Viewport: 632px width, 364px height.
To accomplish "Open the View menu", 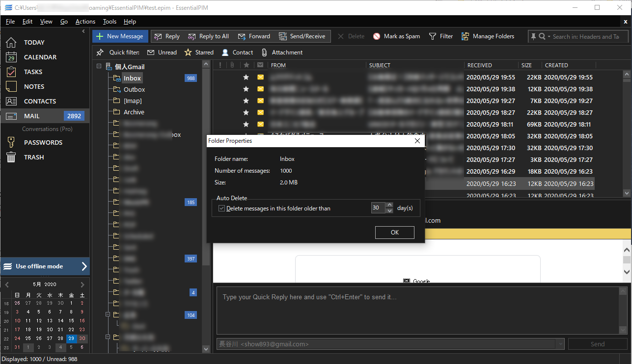I will click(46, 22).
